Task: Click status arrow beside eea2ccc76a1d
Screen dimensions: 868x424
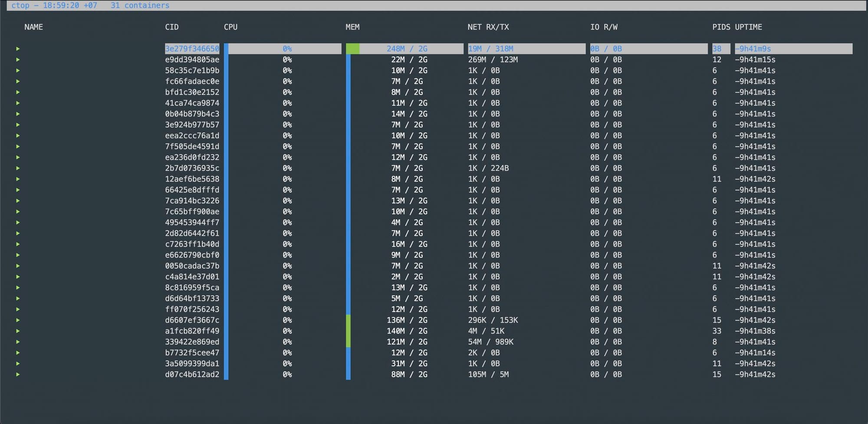Action: click(x=18, y=135)
